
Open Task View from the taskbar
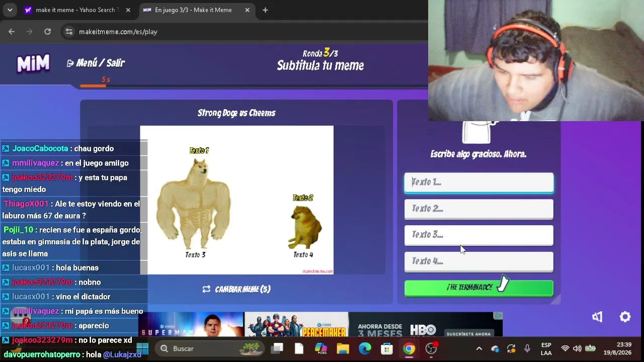click(x=277, y=348)
